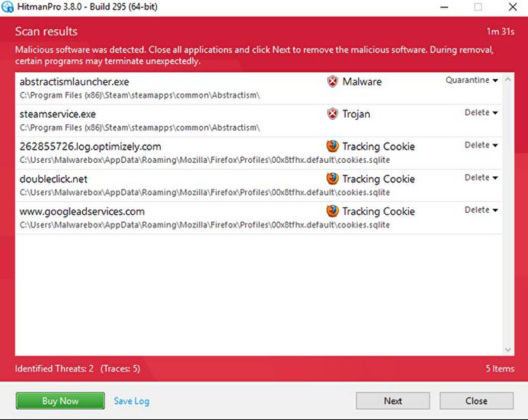Select the 262855726.log.optimizely.com entry
528x420 pixels.
point(259,153)
